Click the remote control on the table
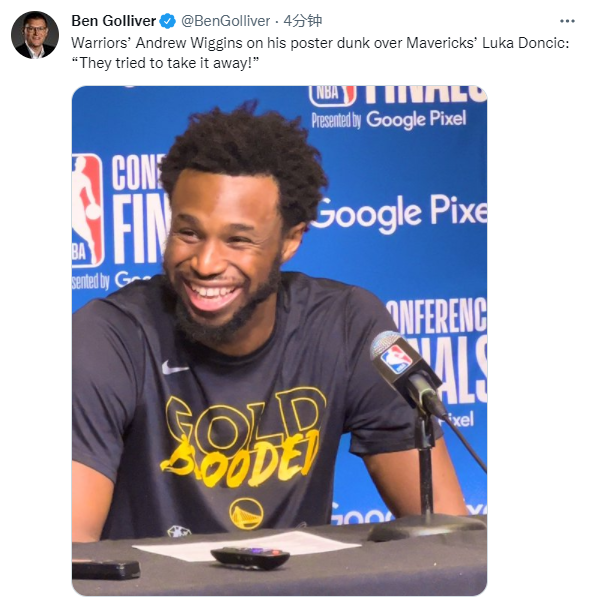This screenshot has height=601, width=591. point(250,558)
